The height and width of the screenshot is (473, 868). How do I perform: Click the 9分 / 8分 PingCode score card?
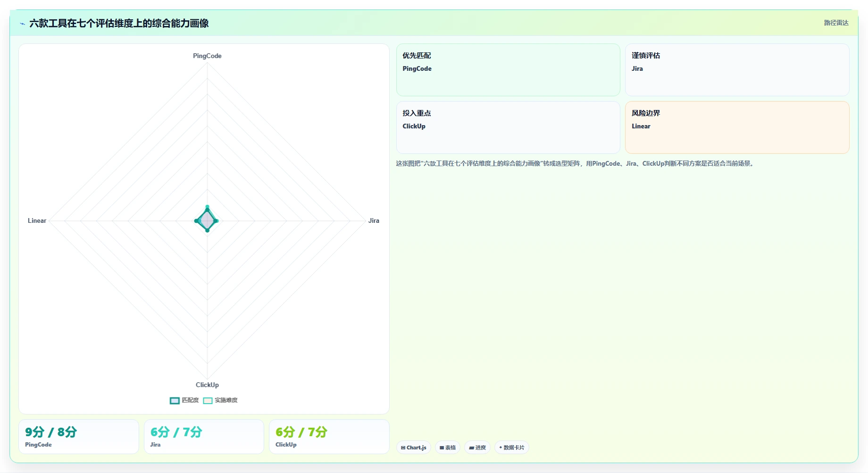pyautogui.click(x=79, y=437)
